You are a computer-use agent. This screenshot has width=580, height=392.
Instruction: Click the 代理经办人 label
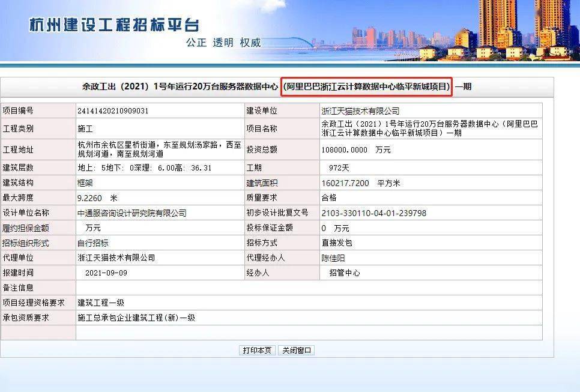pyautogui.click(x=265, y=258)
